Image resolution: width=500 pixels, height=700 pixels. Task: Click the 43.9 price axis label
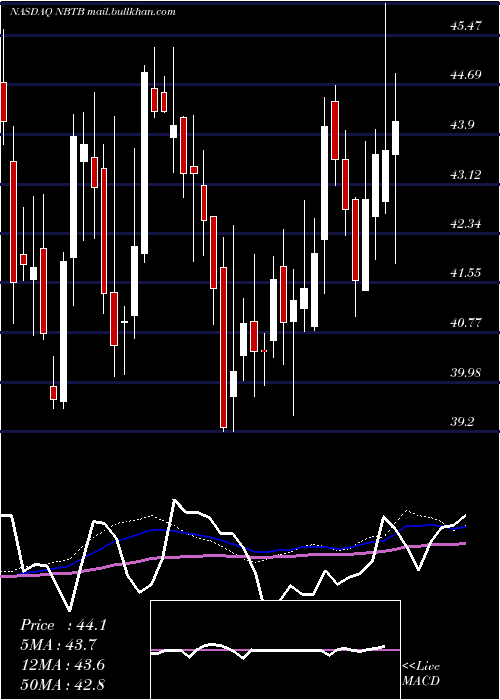pyautogui.click(x=462, y=125)
